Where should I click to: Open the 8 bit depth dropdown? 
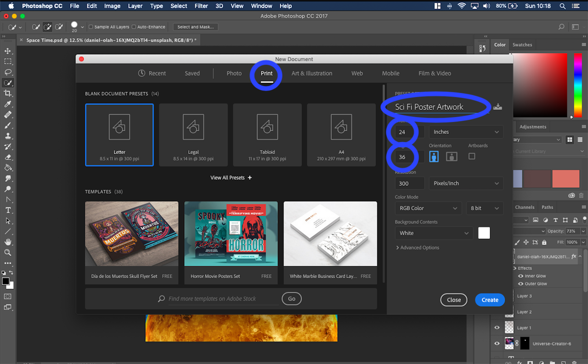(x=485, y=208)
